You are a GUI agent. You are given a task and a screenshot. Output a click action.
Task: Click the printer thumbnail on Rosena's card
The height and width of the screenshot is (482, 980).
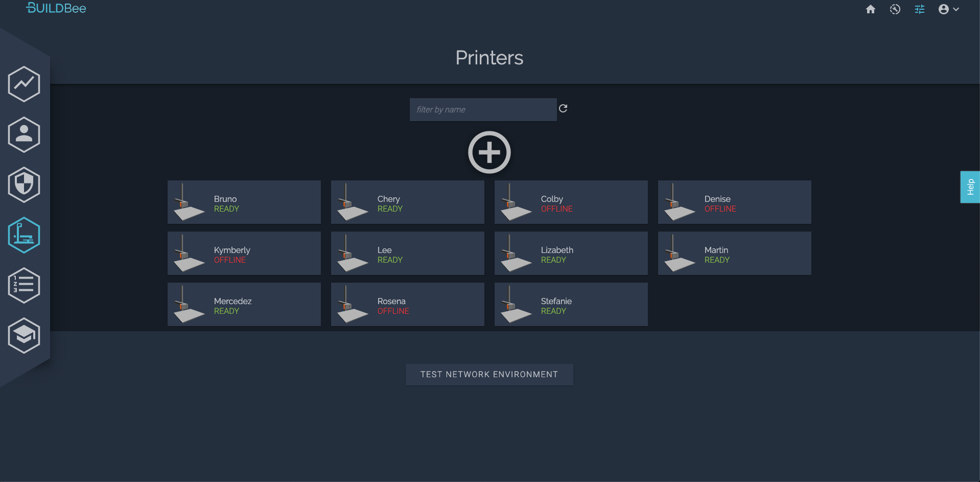[353, 305]
